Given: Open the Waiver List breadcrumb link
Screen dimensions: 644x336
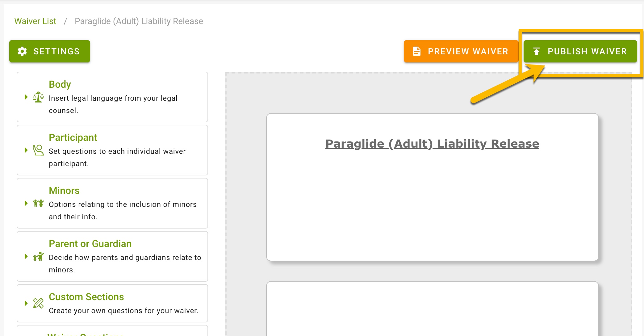Looking at the screenshot, I should click(x=35, y=21).
